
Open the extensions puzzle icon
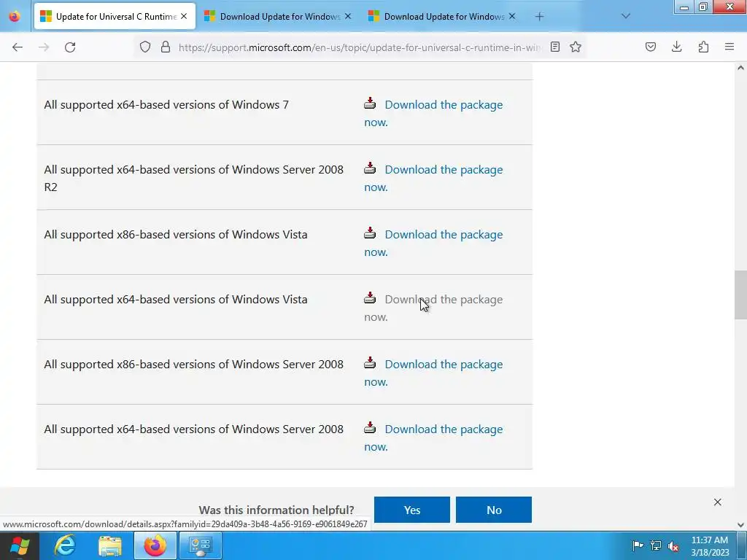[703, 47]
